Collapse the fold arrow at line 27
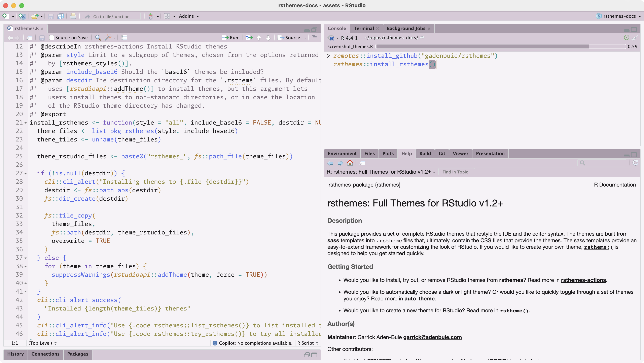Image resolution: width=644 pixels, height=363 pixels. click(26, 173)
